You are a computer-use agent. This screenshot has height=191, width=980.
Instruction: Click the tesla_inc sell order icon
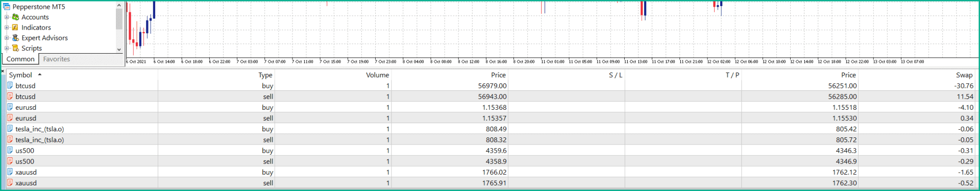[10, 139]
